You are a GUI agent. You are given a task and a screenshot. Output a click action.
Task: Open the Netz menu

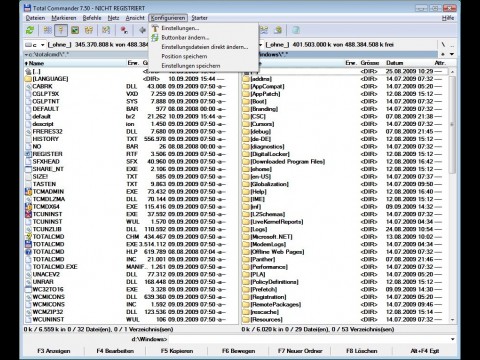[114, 18]
